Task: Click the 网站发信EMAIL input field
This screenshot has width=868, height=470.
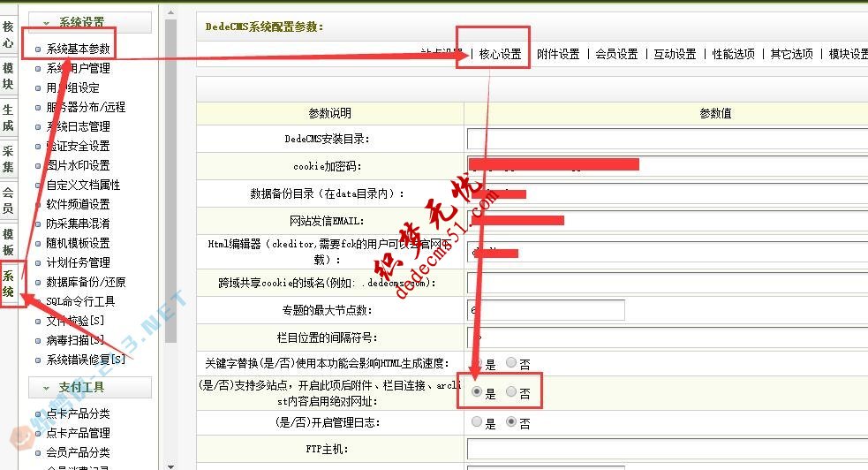Action: click(668, 221)
